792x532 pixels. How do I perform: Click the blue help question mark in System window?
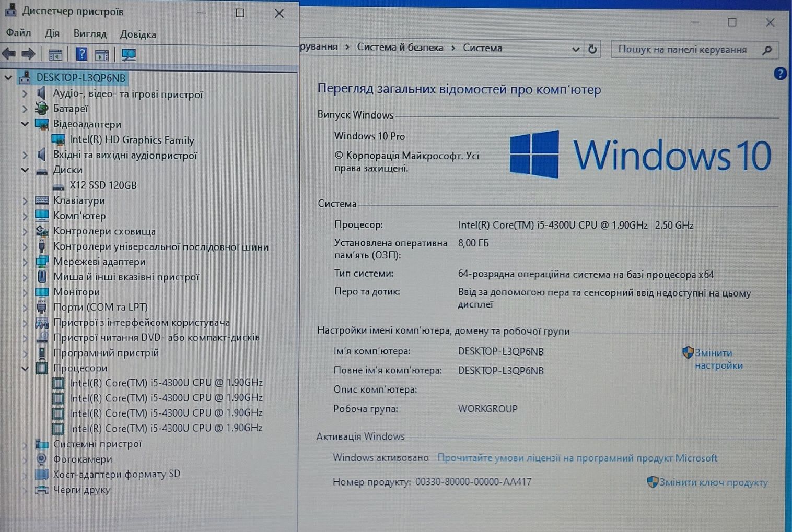[780, 74]
